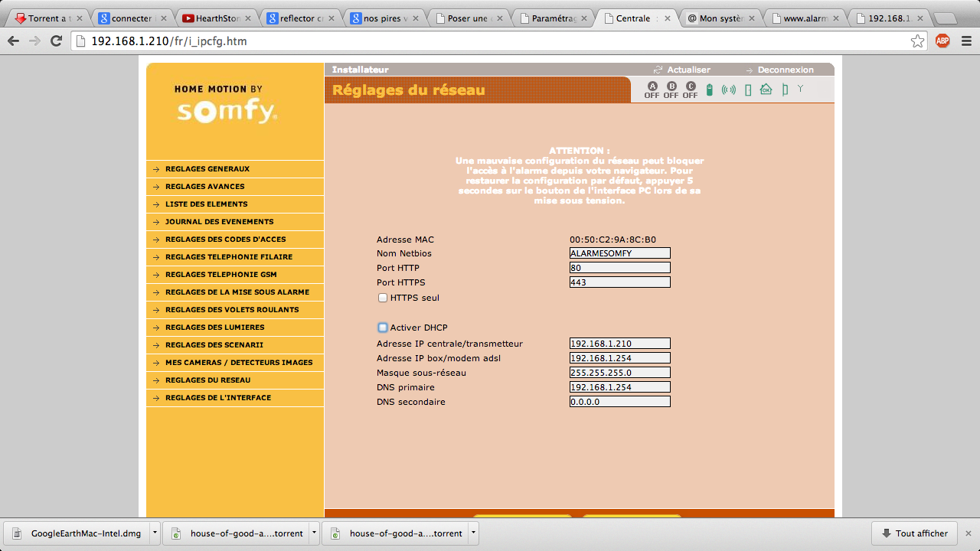Click the Adblock Plus extension icon
This screenshot has height=551, width=980.
942,41
